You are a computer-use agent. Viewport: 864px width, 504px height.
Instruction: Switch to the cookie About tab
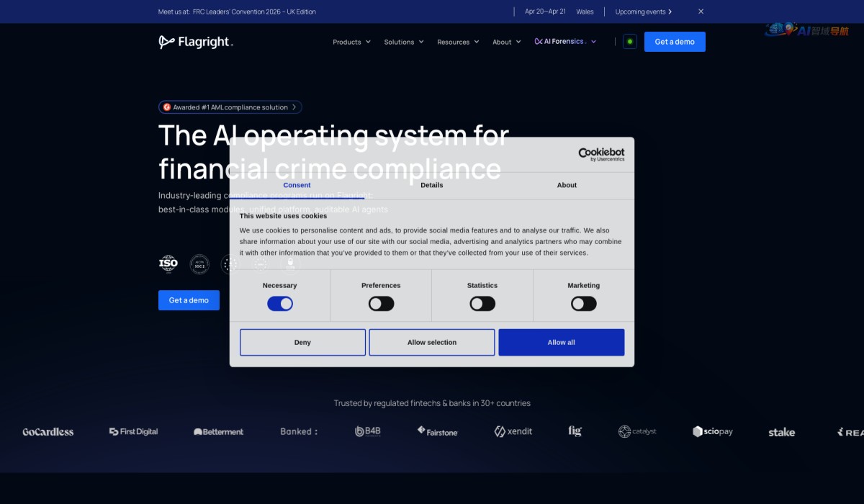click(567, 185)
